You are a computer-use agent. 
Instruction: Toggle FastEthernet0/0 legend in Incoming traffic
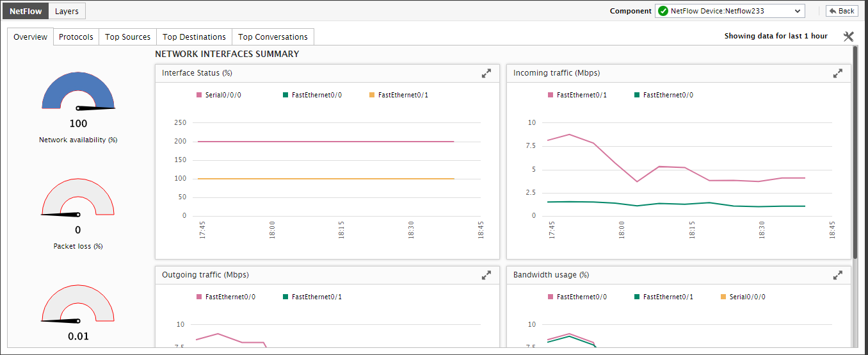coord(664,95)
